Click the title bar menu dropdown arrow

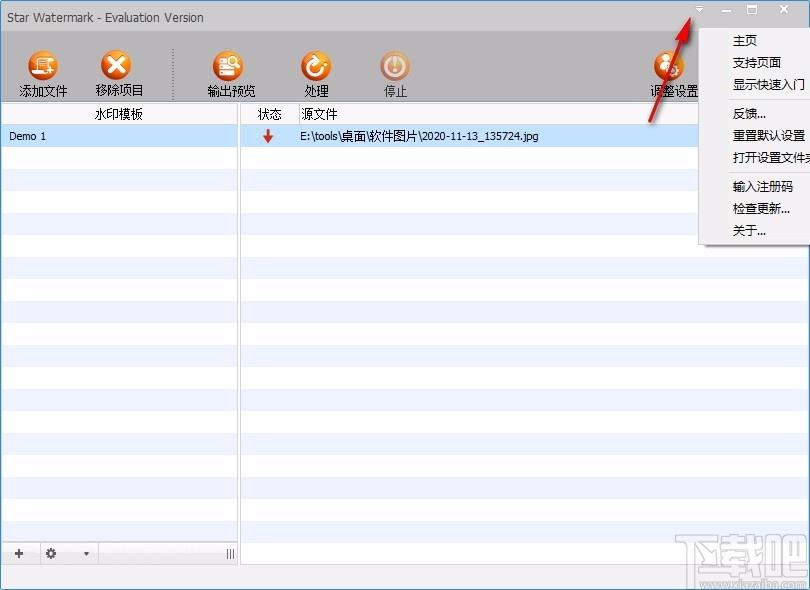pyautogui.click(x=699, y=9)
